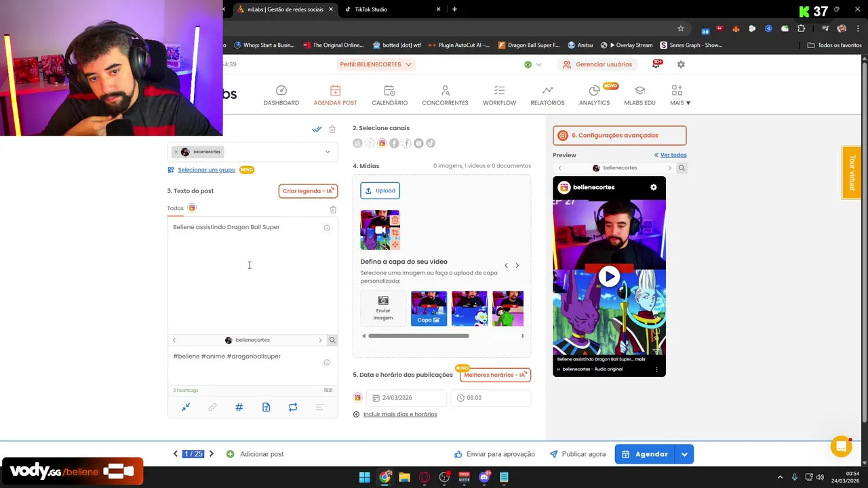Open the DASHBOARD section
The image size is (868, 488).
281,96
